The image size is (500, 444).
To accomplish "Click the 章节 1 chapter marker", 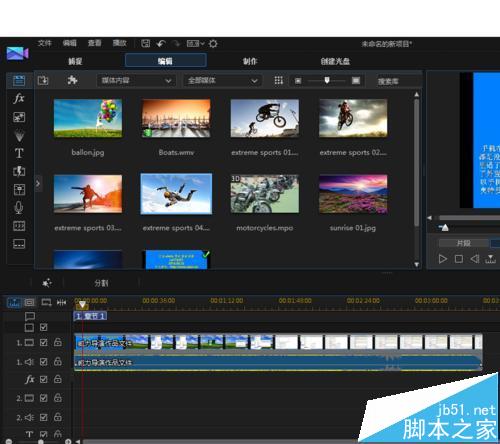I will 90,316.
